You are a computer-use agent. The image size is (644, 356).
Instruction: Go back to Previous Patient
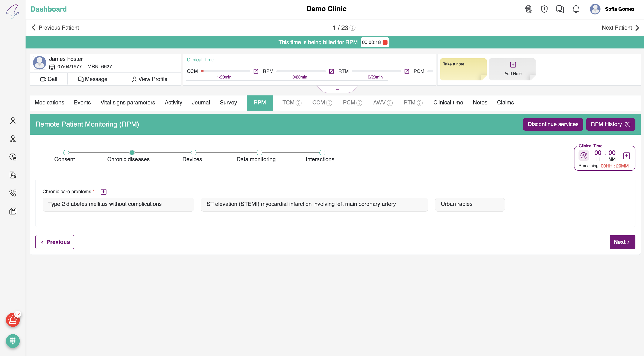pyautogui.click(x=55, y=28)
